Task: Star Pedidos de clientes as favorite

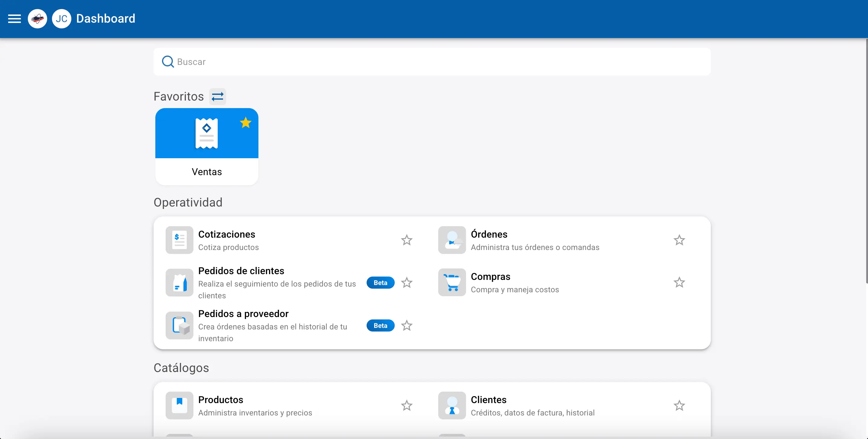Action: click(407, 283)
